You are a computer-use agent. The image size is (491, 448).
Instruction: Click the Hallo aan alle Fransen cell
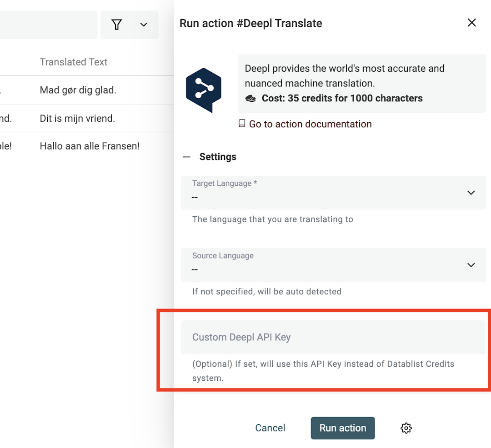pyautogui.click(x=89, y=146)
